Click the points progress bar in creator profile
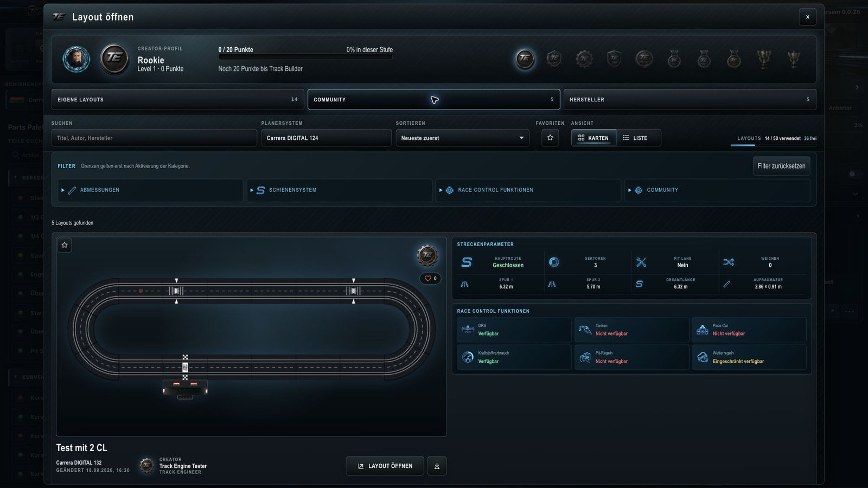 (305, 57)
